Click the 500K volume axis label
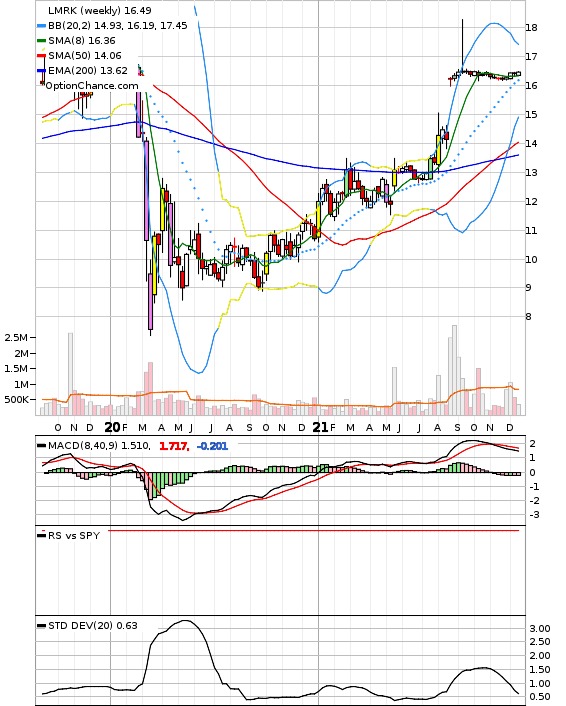The height and width of the screenshot is (706, 566). coord(16,400)
